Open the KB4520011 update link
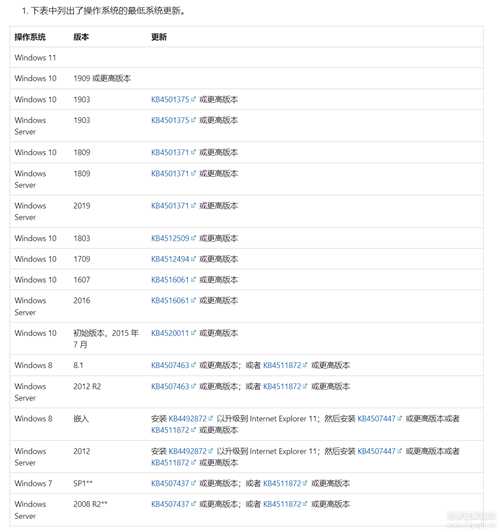The height and width of the screenshot is (532, 500). click(173, 333)
